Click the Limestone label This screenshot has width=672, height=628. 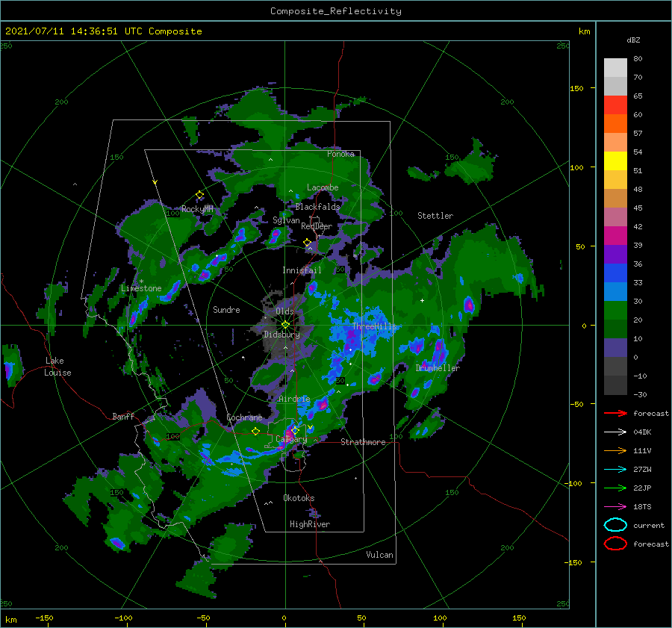click(141, 288)
